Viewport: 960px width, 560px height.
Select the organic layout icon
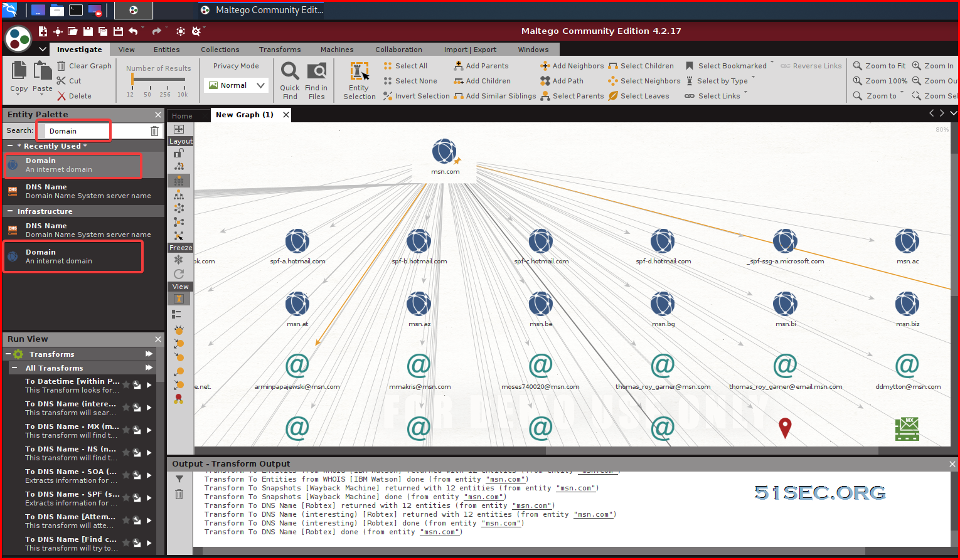179,222
